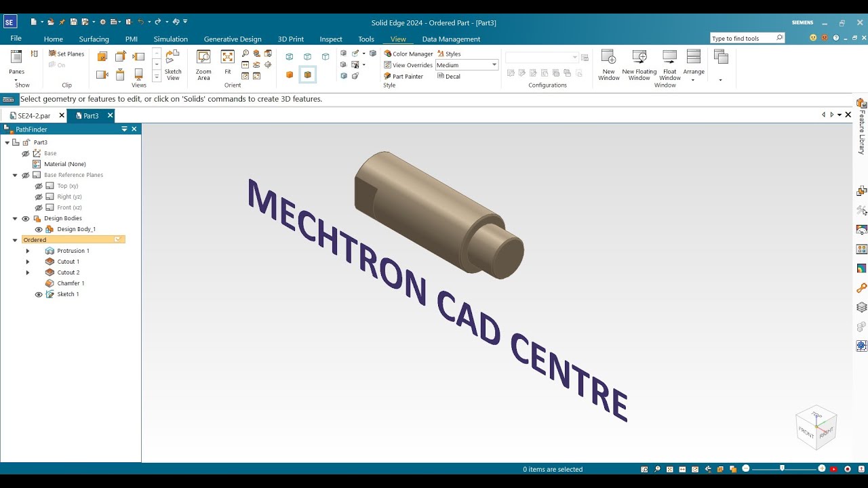The image size is (868, 488).
Task: Hide Sketch 1
Action: (x=39, y=294)
